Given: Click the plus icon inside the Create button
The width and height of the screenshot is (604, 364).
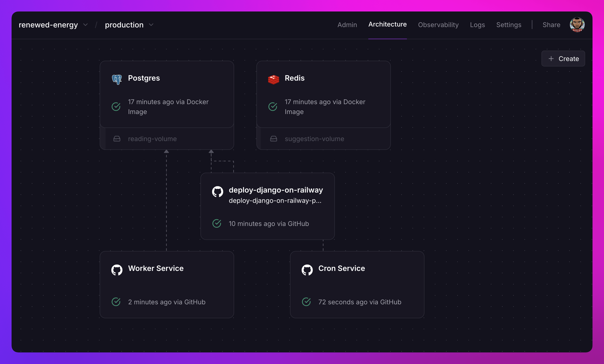Looking at the screenshot, I should [x=551, y=59].
